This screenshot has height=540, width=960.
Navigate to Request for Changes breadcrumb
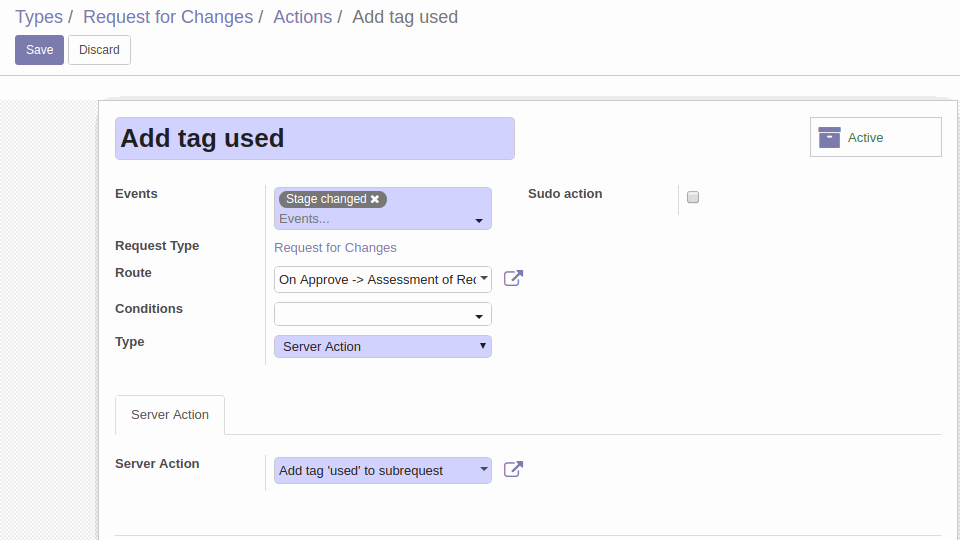click(168, 17)
